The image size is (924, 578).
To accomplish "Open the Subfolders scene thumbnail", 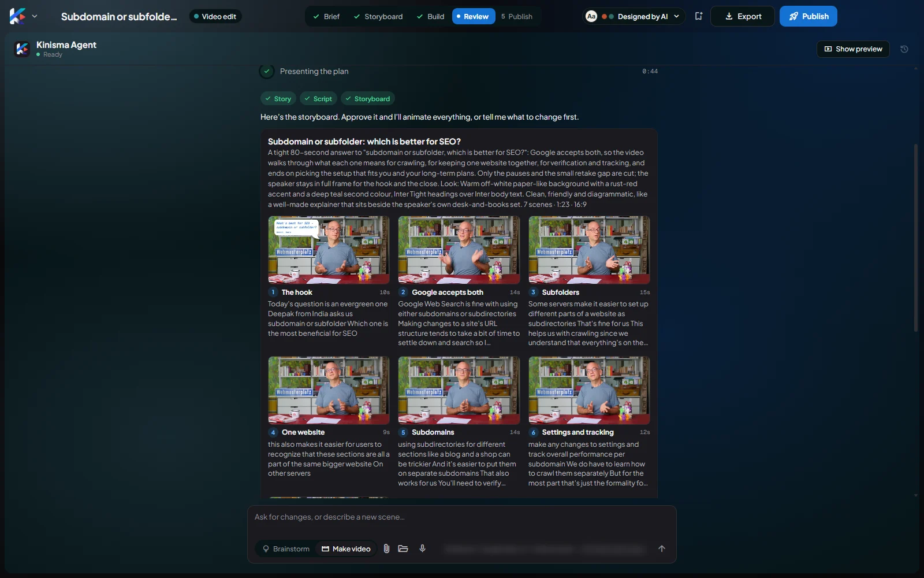I will [x=589, y=250].
